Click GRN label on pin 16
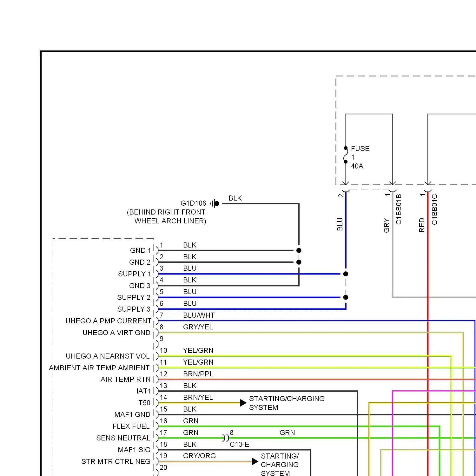Image resolution: width=476 pixels, height=476 pixels. [x=191, y=421]
